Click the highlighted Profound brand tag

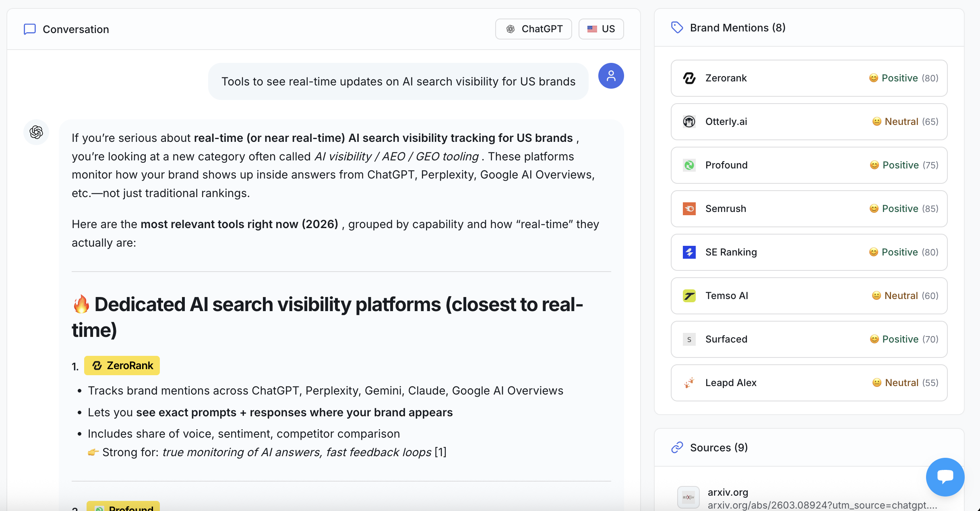(123, 506)
